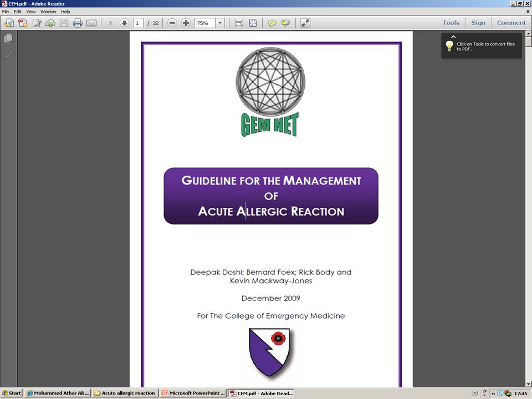Switch to Microsoft PowerPoint taskbar window
532x399 pixels.
click(x=193, y=393)
